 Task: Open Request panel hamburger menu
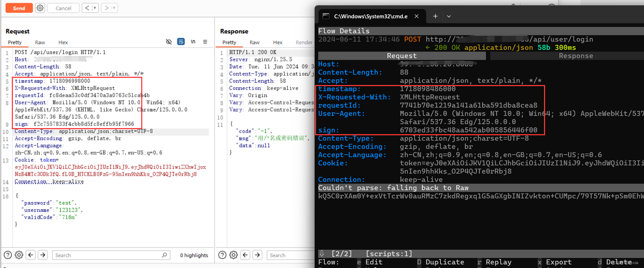click(205, 42)
